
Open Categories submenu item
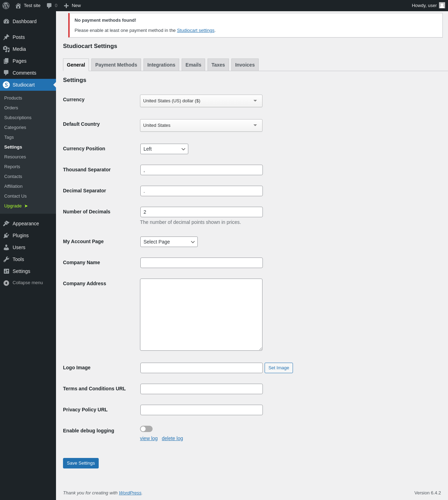(28, 128)
